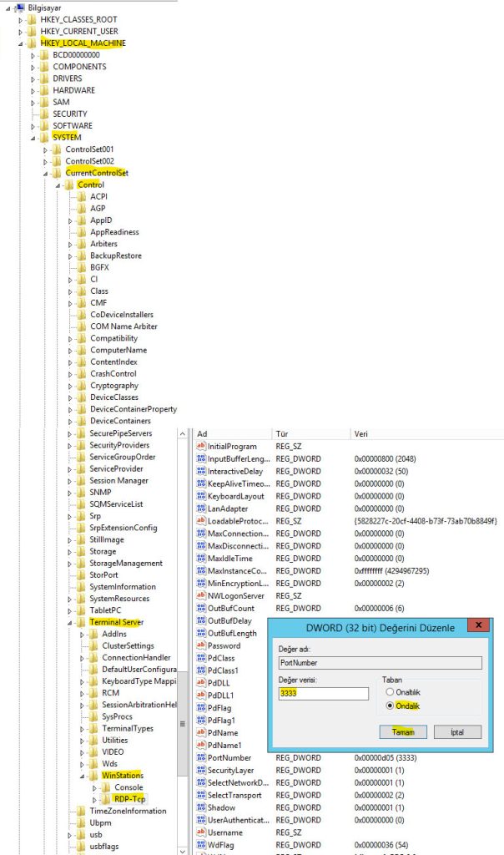
Task: Close the DWORD edit dialog
Action: (478, 625)
